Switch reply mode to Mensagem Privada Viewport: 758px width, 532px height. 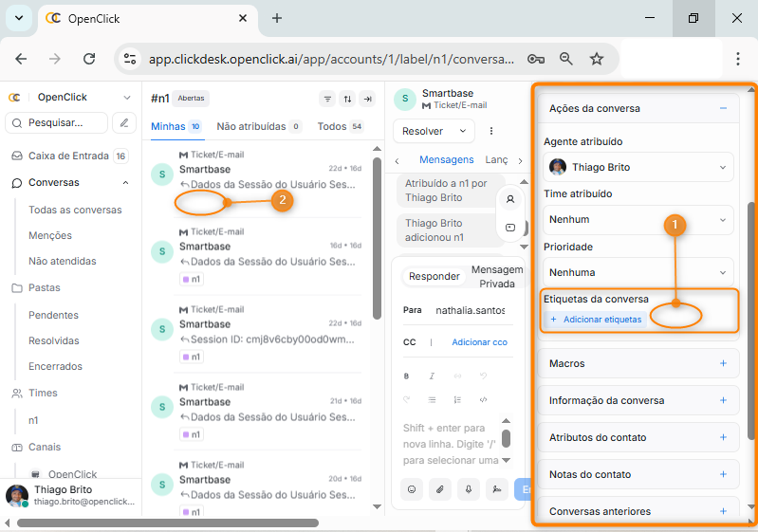pyautogui.click(x=496, y=276)
